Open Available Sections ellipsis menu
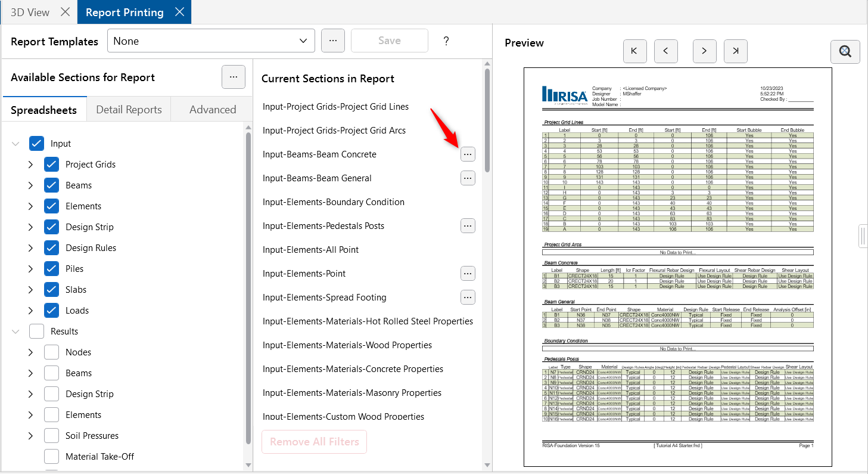 coord(234,78)
